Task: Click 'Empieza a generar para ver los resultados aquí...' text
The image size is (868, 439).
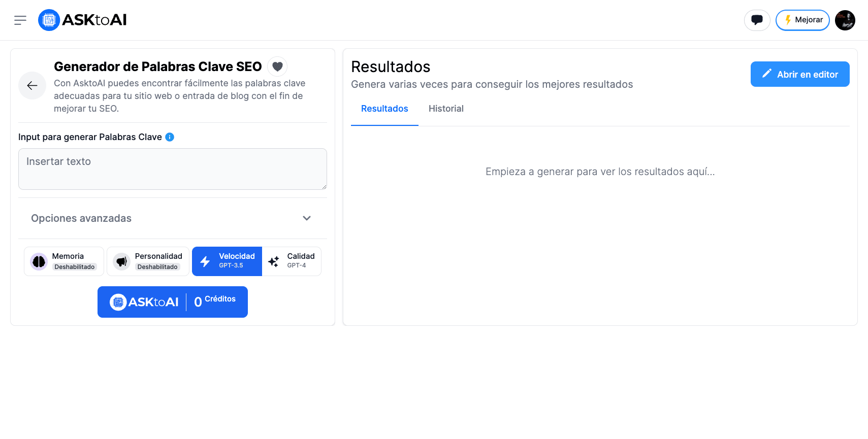Action: tap(600, 172)
